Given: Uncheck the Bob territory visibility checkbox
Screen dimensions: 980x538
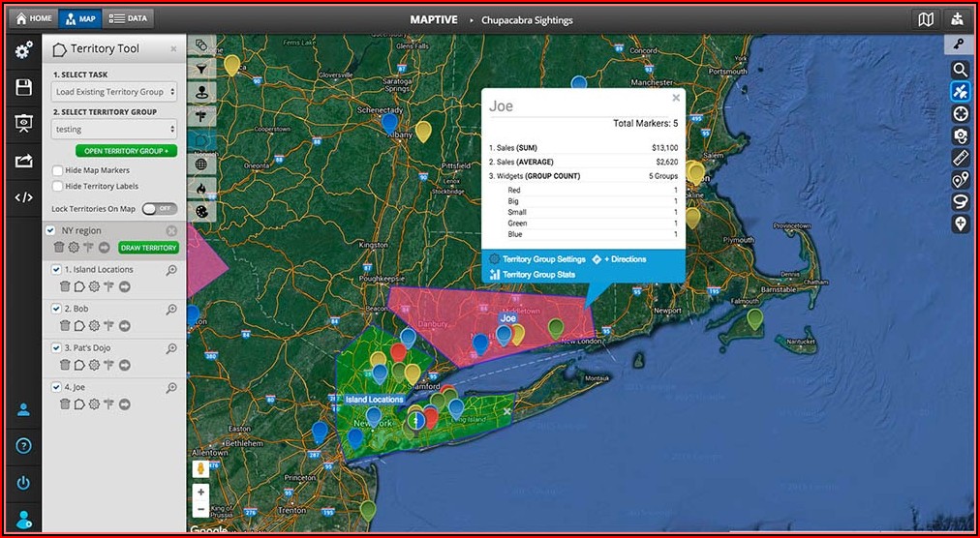Looking at the screenshot, I should (56, 309).
